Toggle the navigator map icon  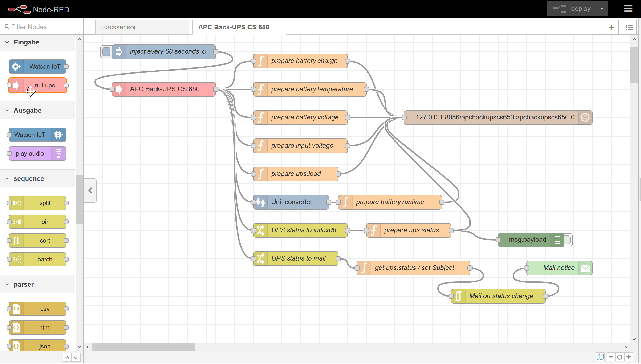coord(600,357)
